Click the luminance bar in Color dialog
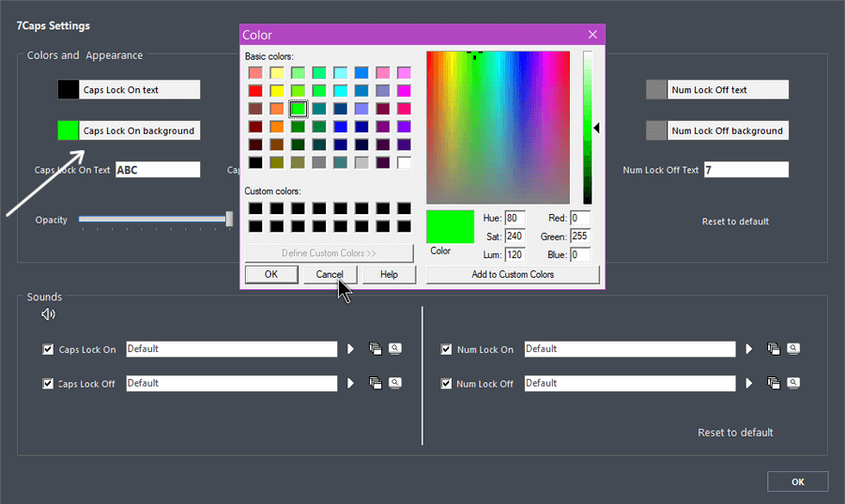 click(588, 128)
